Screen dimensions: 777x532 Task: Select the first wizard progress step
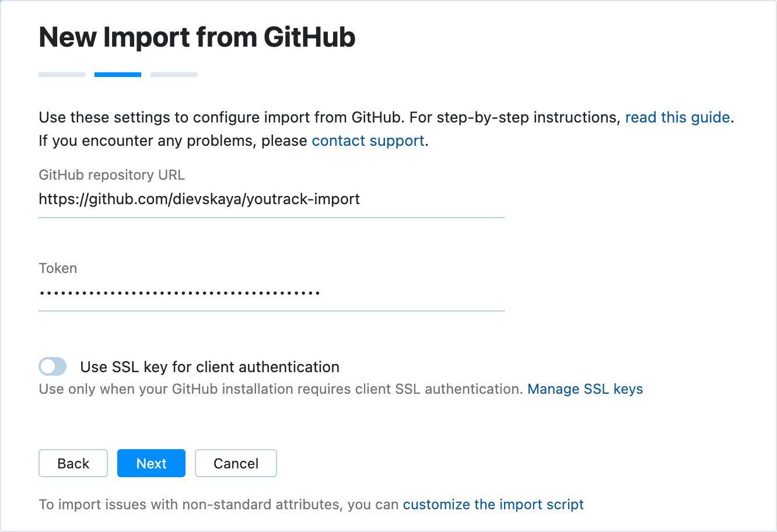(61, 74)
